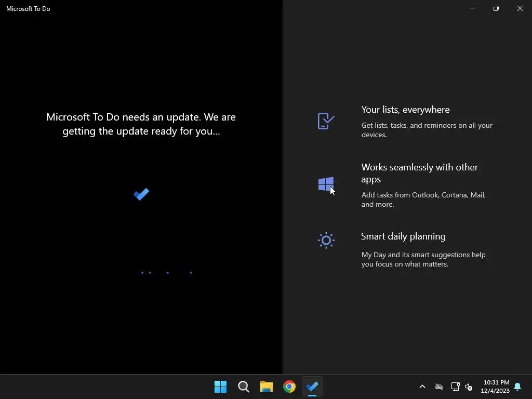Launch File Explorer from taskbar
Screen dimensions: 532x399
pos(267,387)
